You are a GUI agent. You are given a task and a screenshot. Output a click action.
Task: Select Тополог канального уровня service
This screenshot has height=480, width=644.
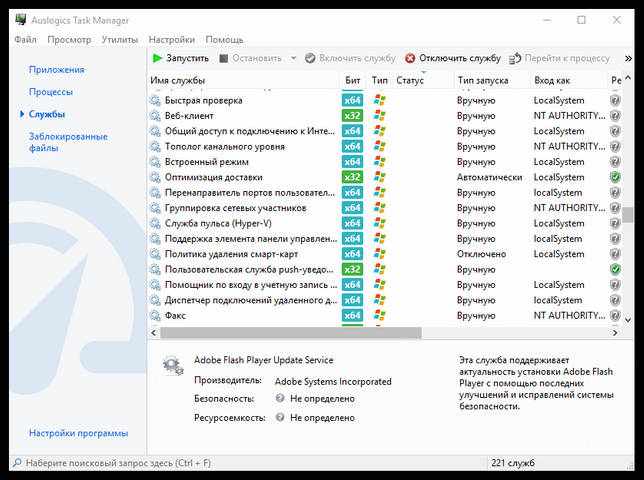click(x=384, y=147)
